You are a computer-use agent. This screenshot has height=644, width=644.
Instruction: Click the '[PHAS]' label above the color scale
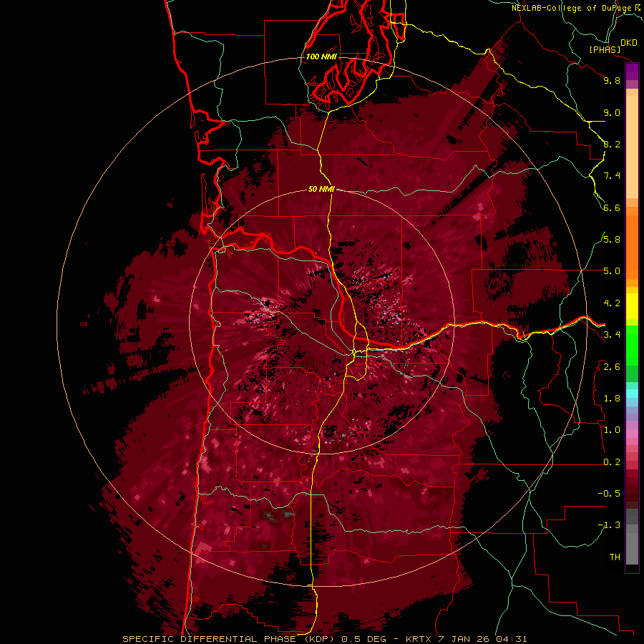coord(605,49)
